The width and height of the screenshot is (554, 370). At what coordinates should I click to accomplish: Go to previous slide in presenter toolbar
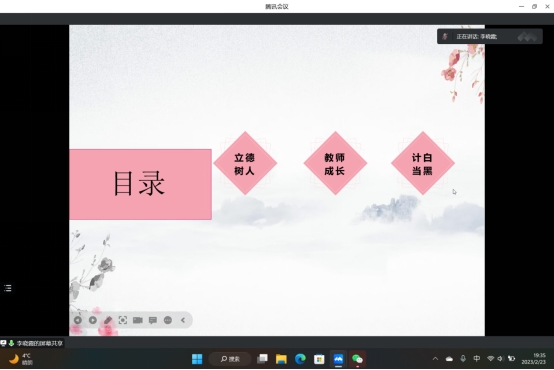pyautogui.click(x=78, y=320)
